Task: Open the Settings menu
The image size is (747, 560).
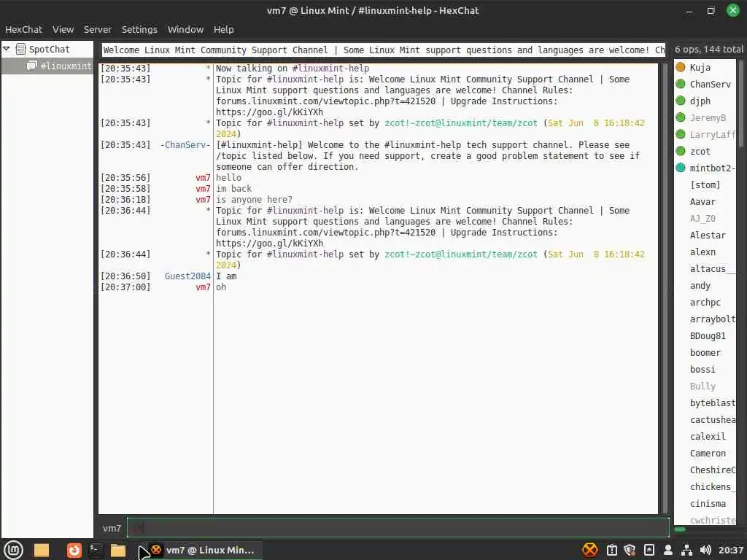Action: tap(139, 29)
